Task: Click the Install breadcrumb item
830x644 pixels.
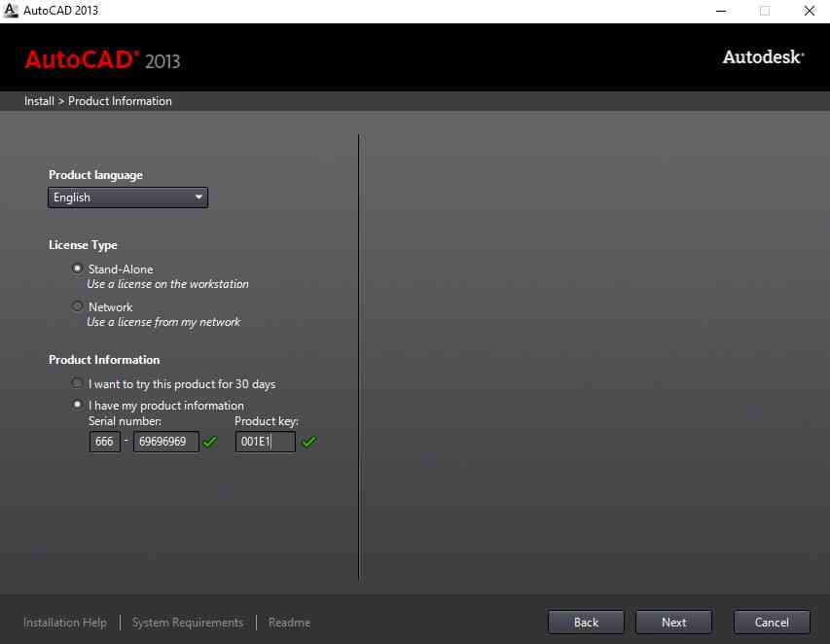Action: point(39,101)
